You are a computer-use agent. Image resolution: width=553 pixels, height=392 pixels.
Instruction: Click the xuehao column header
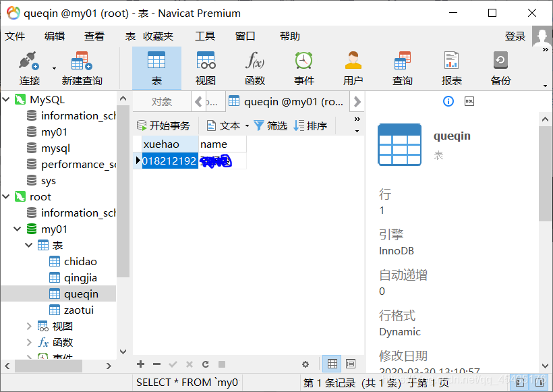click(x=171, y=144)
